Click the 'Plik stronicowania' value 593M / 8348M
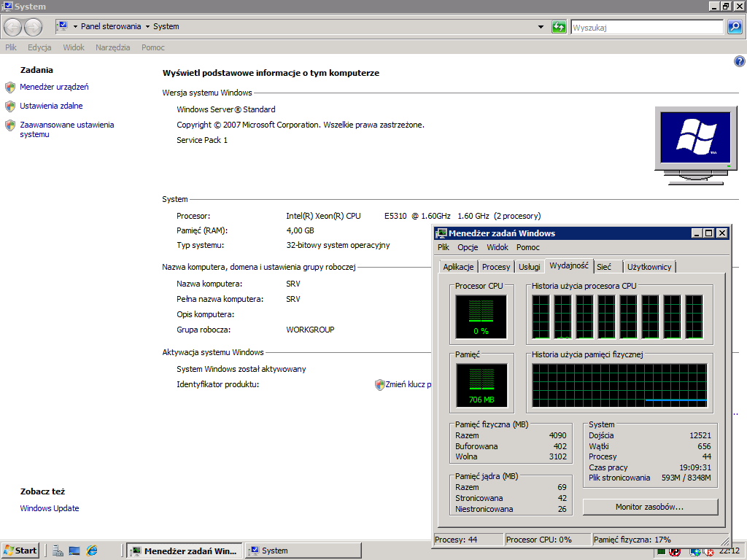 pyautogui.click(x=686, y=478)
